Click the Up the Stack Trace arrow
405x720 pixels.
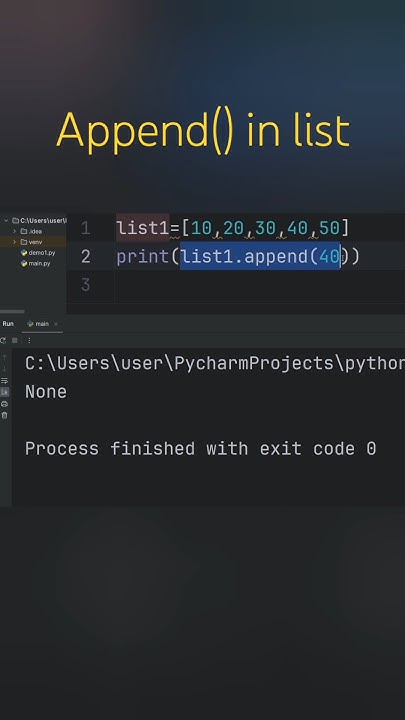point(4,358)
